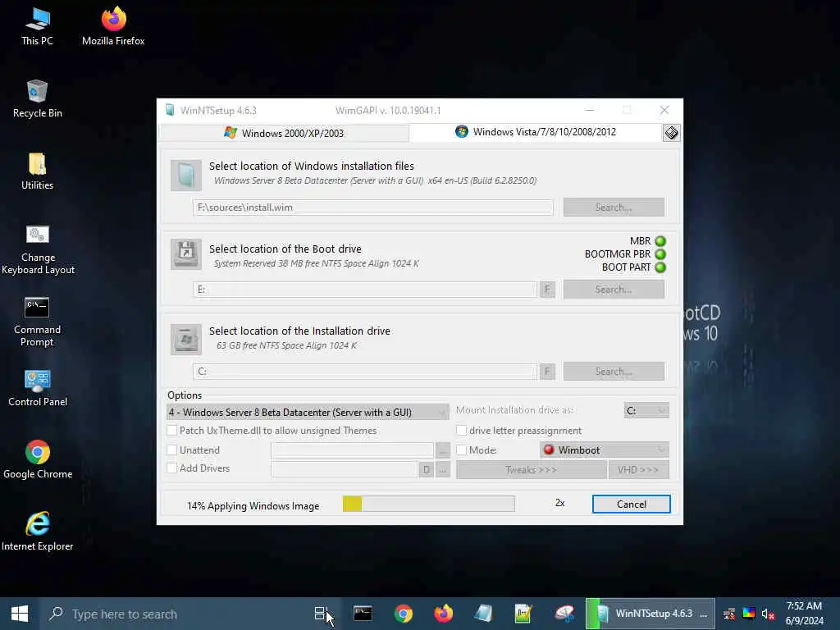840x630 pixels.
Task: Click the BOOT PART green status indicator
Action: tap(660, 267)
